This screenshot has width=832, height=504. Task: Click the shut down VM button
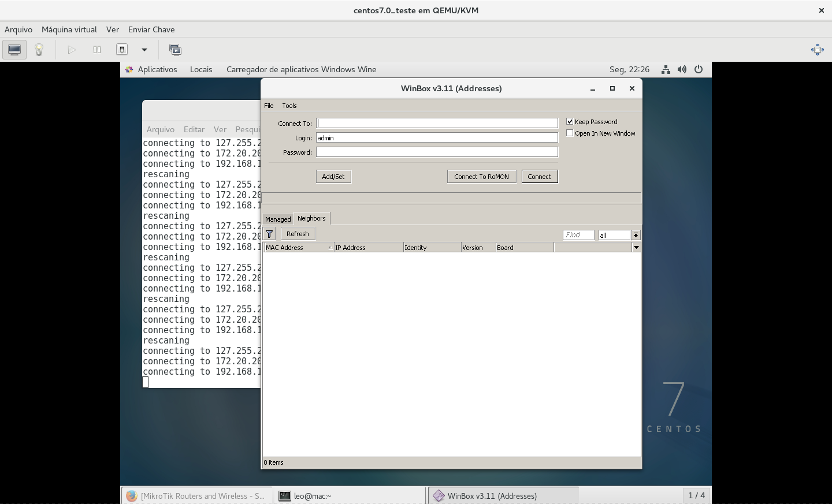(122, 50)
